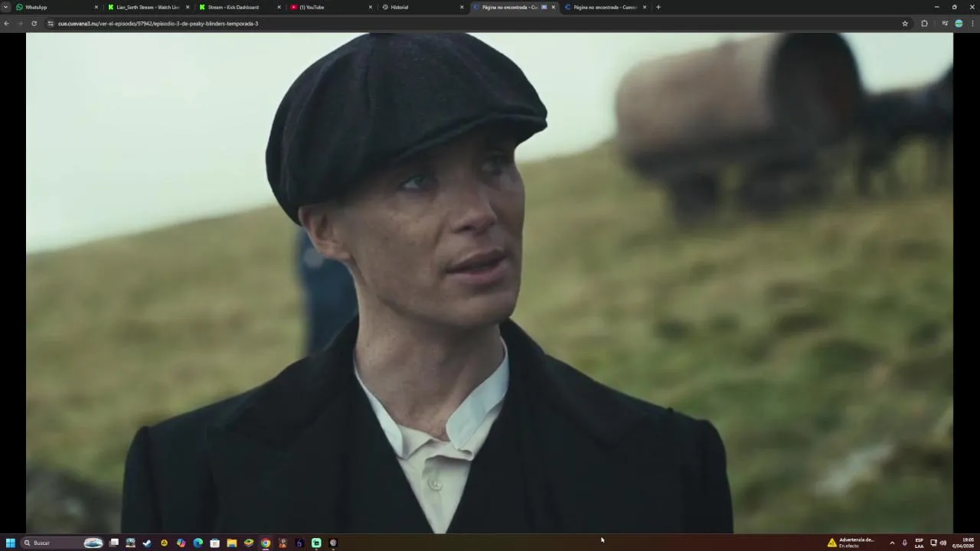Screen dimensions: 980x551
Task: Open File Explorer from the taskbar
Action: pyautogui.click(x=231, y=543)
